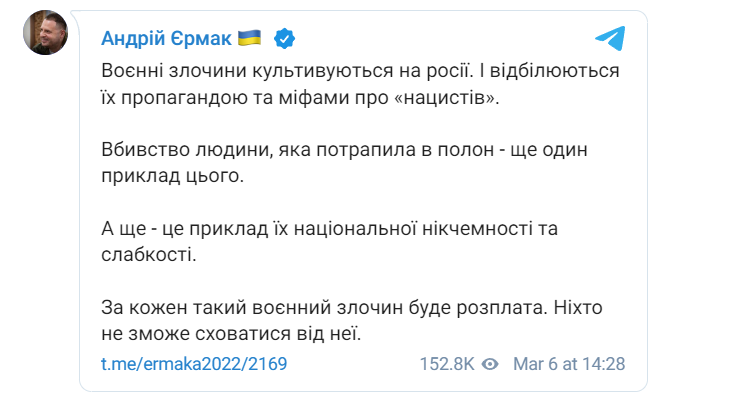Viewport: 753px width, 411px height.
Task: Click the eye views icon
Action: pos(490,364)
